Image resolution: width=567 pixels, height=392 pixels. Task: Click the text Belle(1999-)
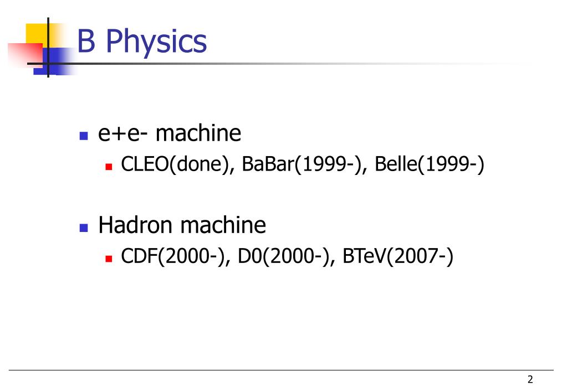(429, 164)
